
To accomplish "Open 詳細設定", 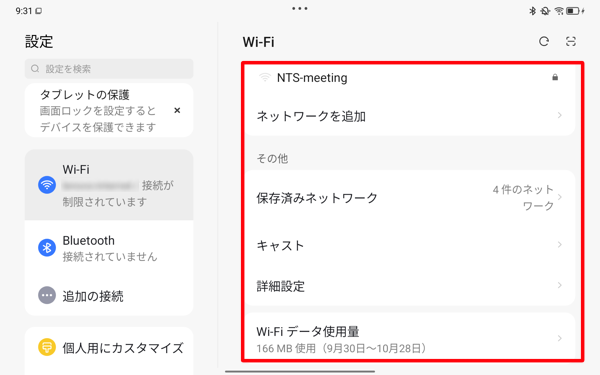I will coord(409,285).
